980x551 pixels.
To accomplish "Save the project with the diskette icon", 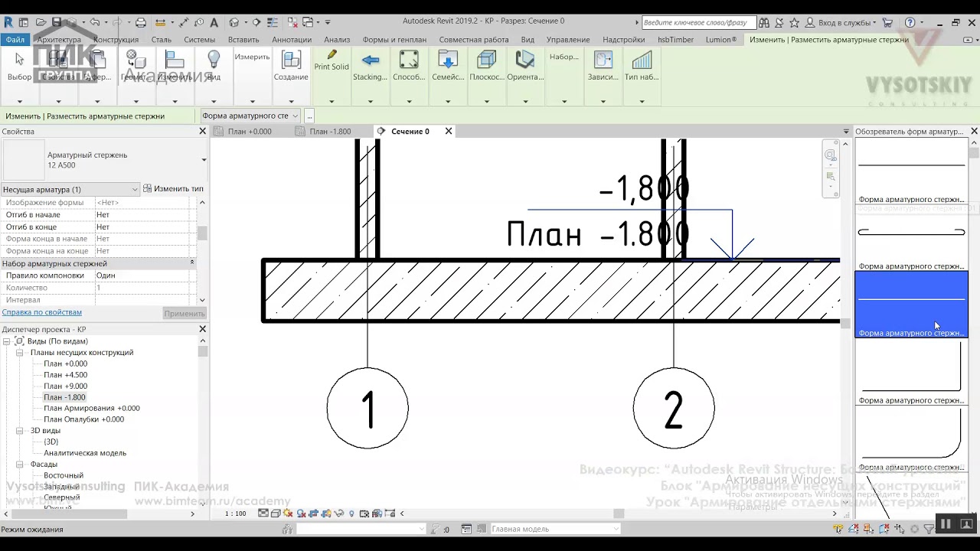I will point(57,22).
